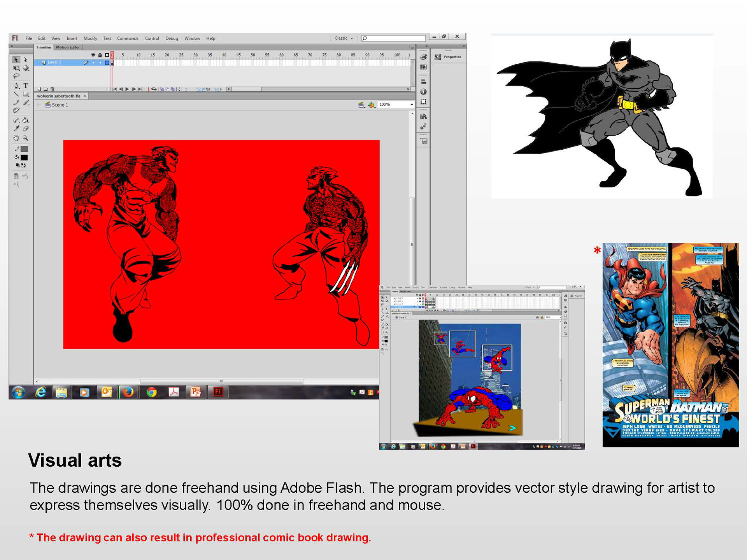Select the Zoom magnifier tool
Image resolution: width=747 pixels, height=560 pixels.
pos(26,138)
